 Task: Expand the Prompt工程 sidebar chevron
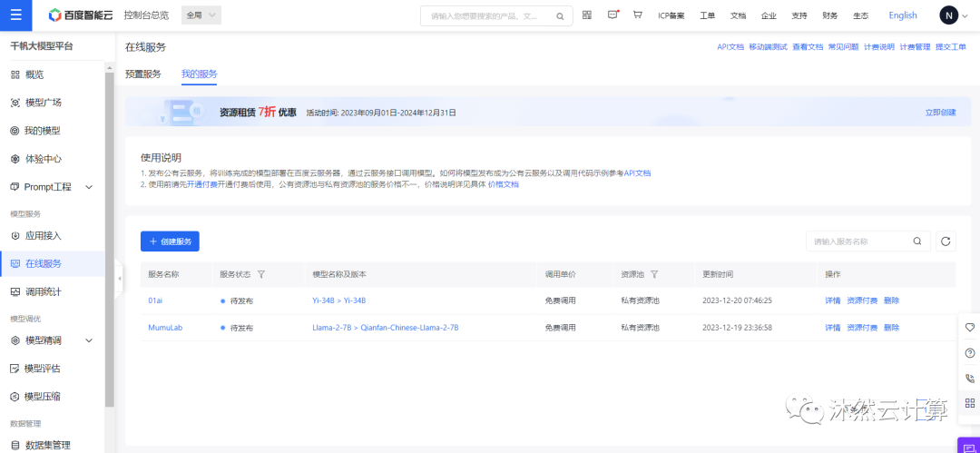(x=89, y=187)
